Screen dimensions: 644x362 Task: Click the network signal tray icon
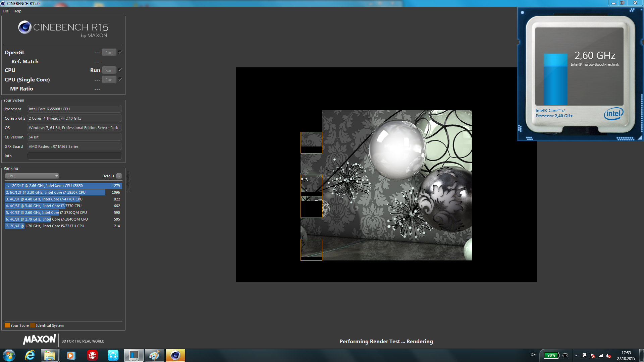600,356
